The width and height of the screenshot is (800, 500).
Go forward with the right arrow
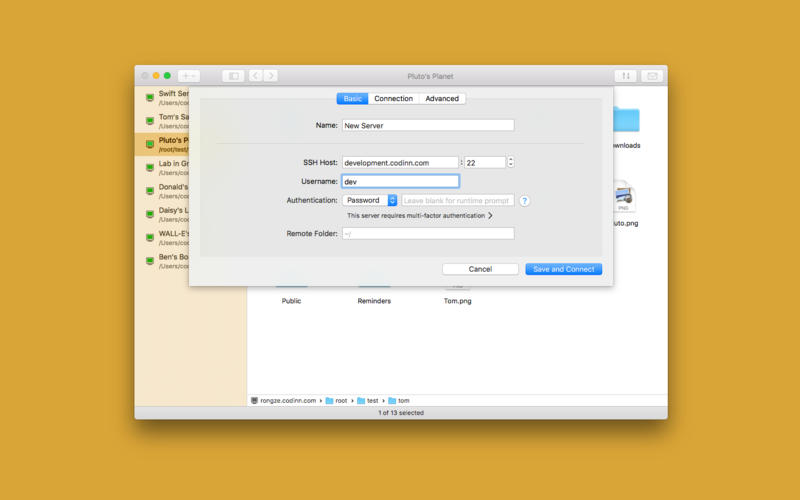[271, 76]
